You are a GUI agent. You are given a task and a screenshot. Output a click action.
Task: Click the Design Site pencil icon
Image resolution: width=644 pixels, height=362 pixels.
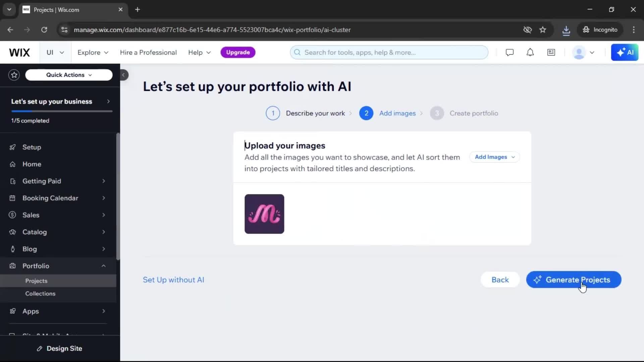coord(40,349)
